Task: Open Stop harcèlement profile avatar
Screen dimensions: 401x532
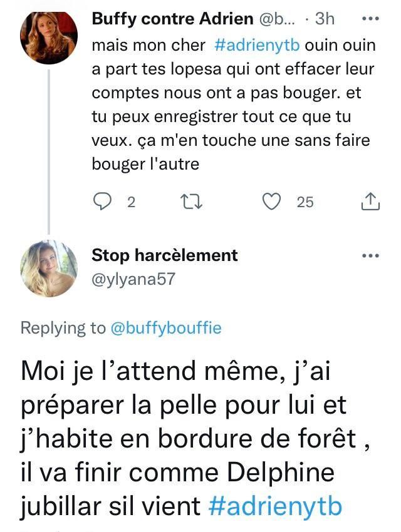Action: (x=49, y=268)
